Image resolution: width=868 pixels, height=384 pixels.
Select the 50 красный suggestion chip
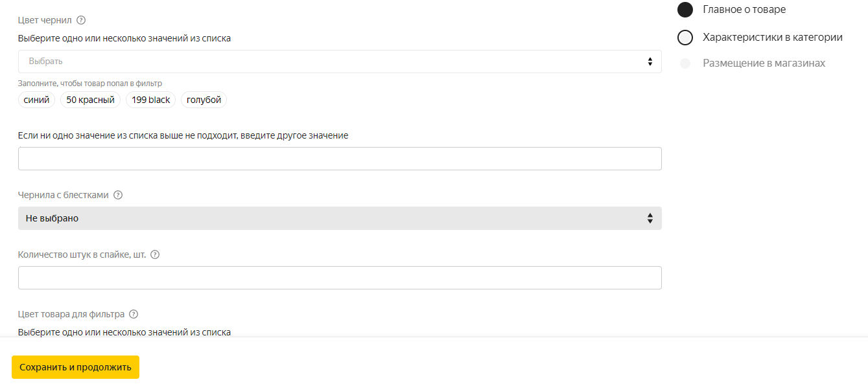[x=90, y=100]
